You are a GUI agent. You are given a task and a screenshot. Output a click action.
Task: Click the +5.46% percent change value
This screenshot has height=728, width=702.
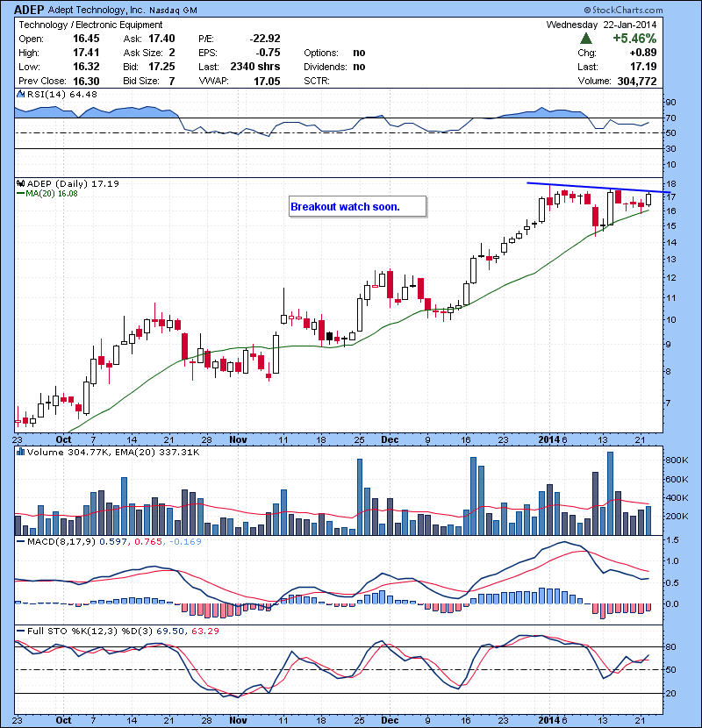click(634, 38)
